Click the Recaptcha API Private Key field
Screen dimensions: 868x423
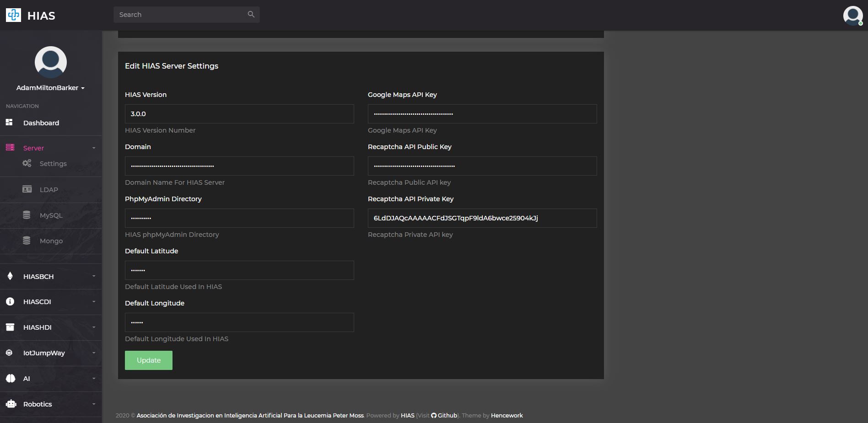(482, 218)
